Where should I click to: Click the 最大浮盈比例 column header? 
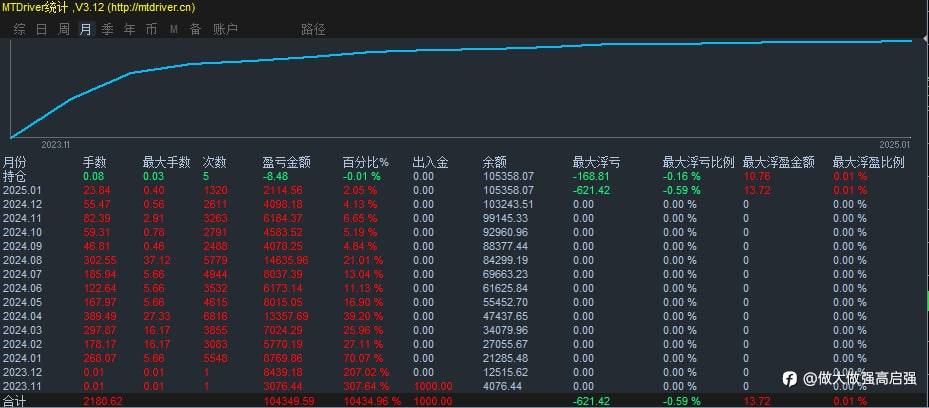coord(869,162)
